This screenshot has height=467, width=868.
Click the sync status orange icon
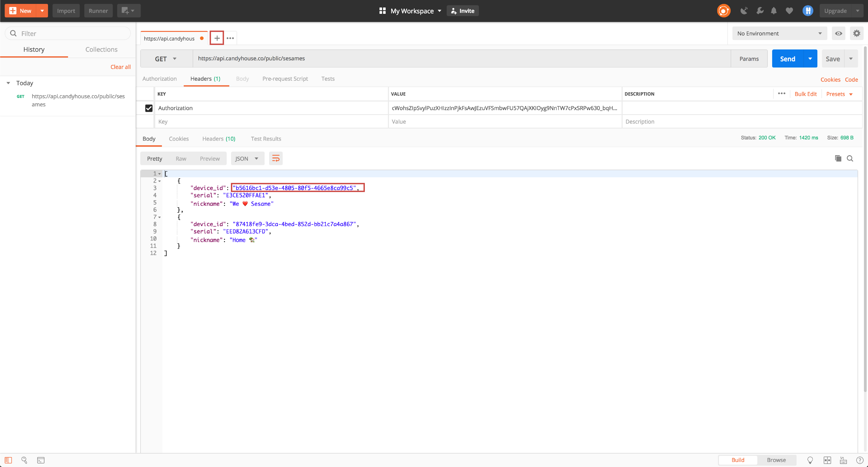723,11
